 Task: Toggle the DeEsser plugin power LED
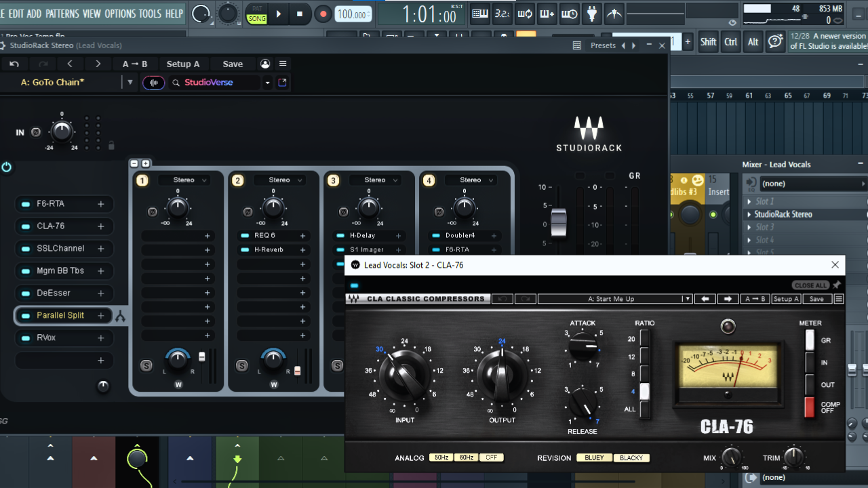[26, 293]
